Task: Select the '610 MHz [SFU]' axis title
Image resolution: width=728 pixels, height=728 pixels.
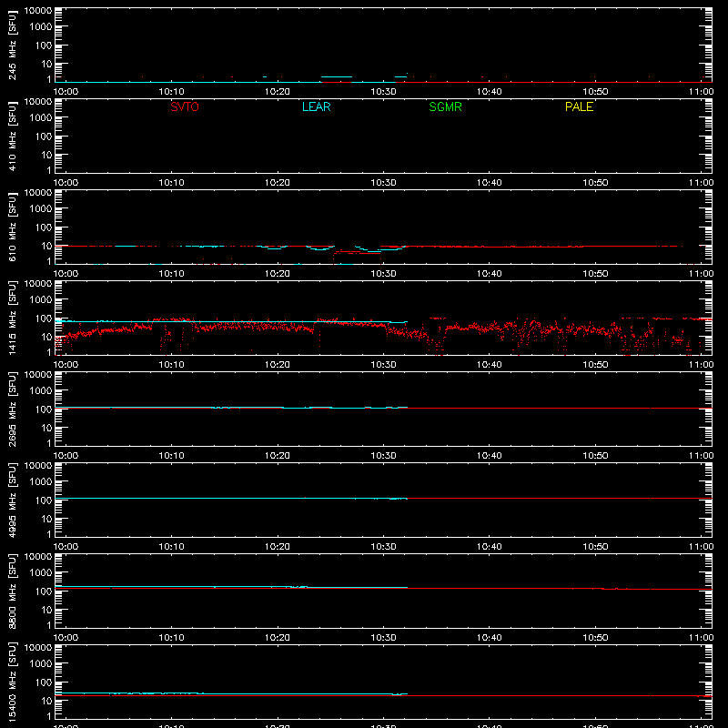Action: coord(12,227)
